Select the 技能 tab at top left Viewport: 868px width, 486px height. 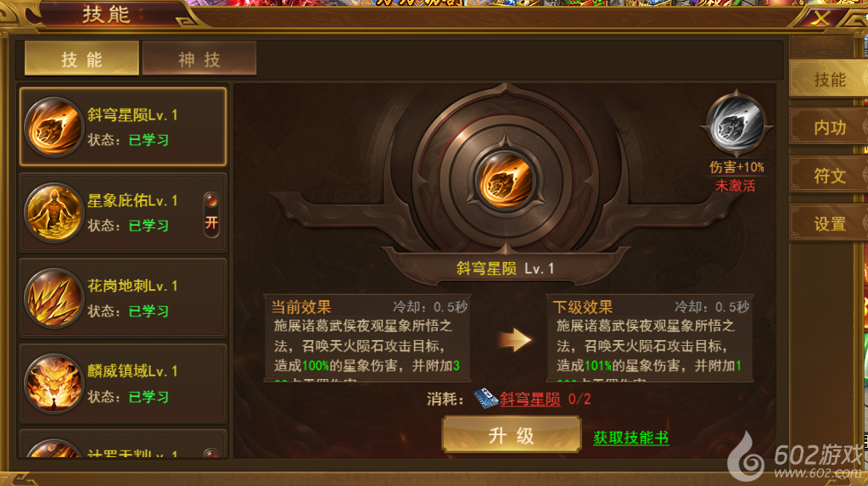(82, 59)
